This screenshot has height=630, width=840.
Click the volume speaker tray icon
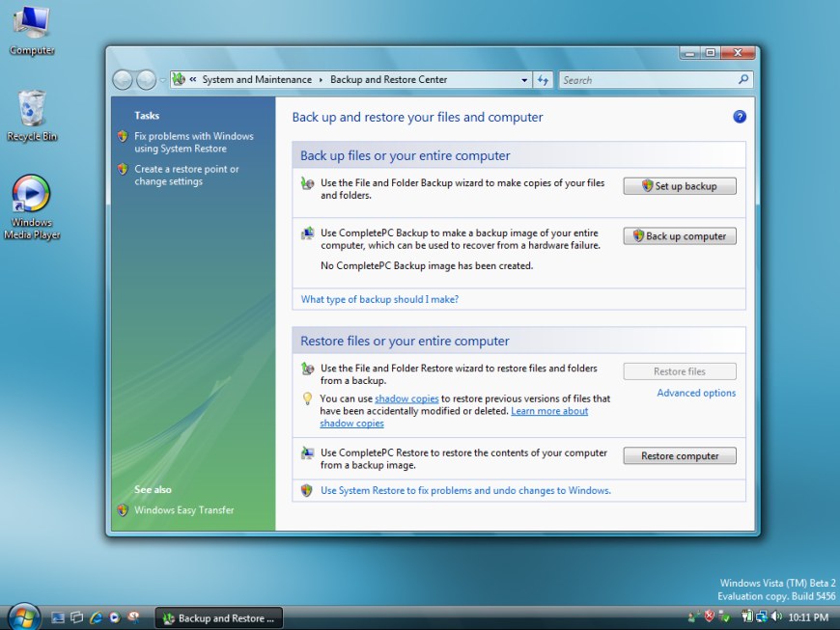776,616
